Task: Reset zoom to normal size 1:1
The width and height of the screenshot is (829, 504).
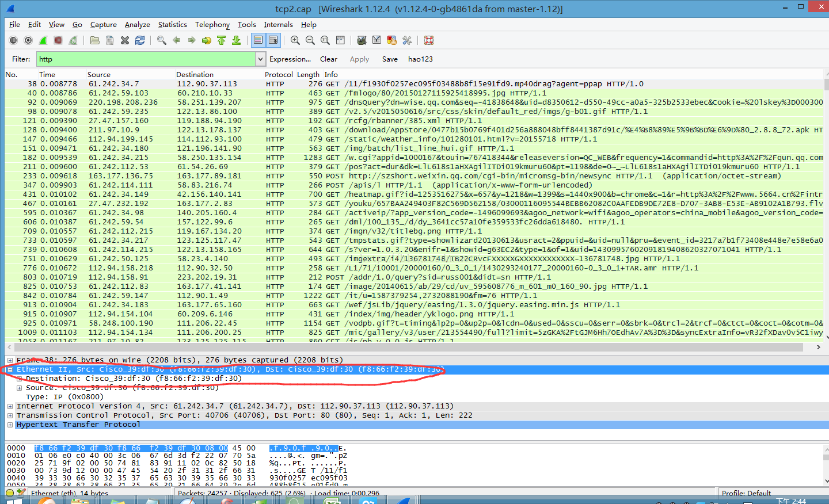Action: [325, 40]
